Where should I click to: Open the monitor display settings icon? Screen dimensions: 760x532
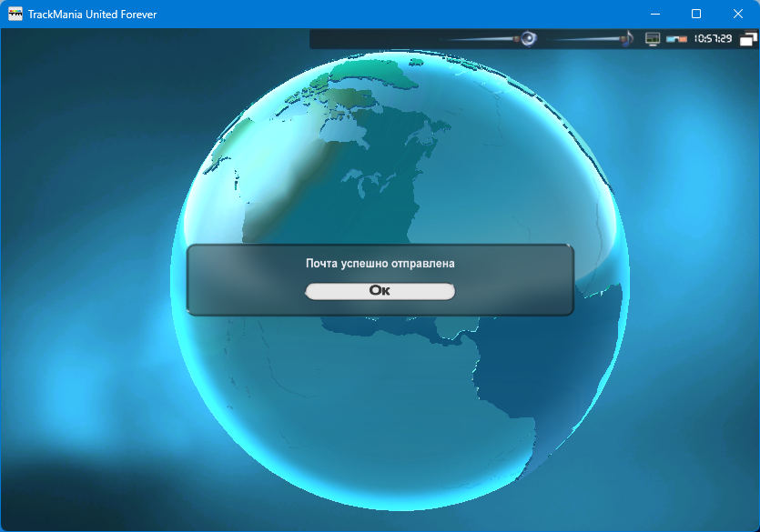653,39
